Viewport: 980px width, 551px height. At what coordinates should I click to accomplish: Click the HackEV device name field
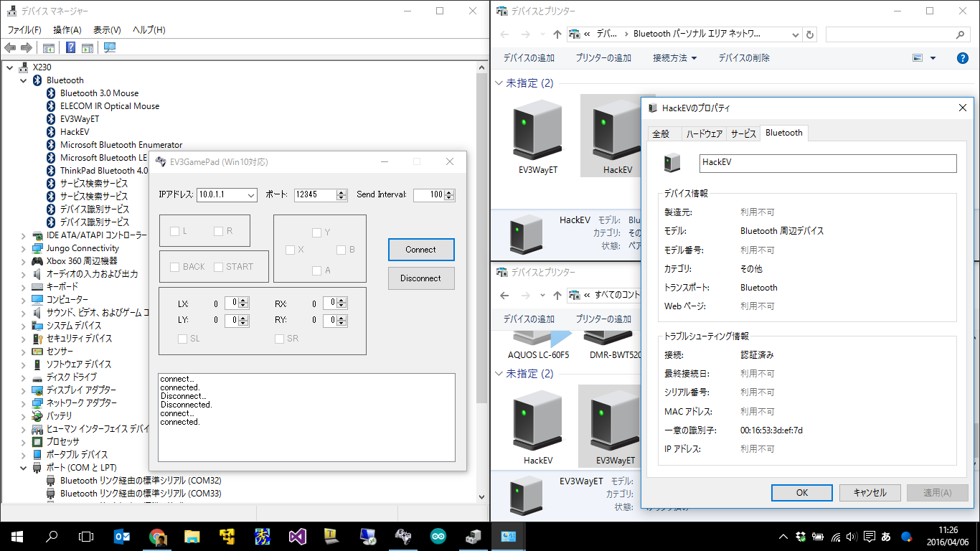828,163
